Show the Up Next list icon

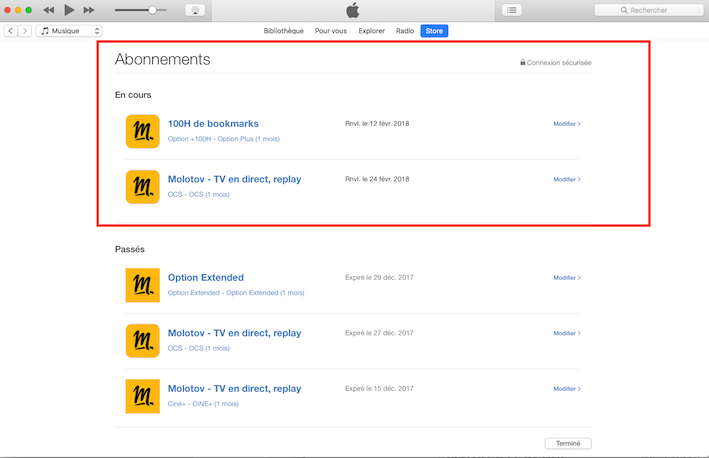[511, 10]
